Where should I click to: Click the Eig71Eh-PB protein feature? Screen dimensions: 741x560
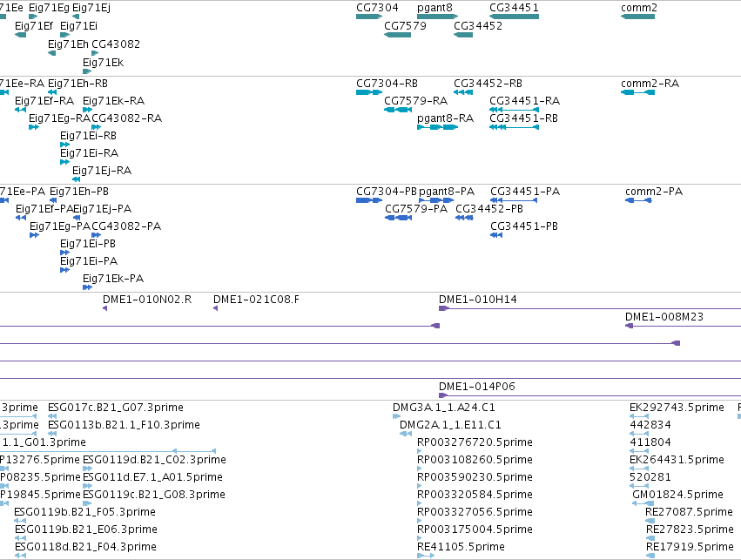coord(53,200)
